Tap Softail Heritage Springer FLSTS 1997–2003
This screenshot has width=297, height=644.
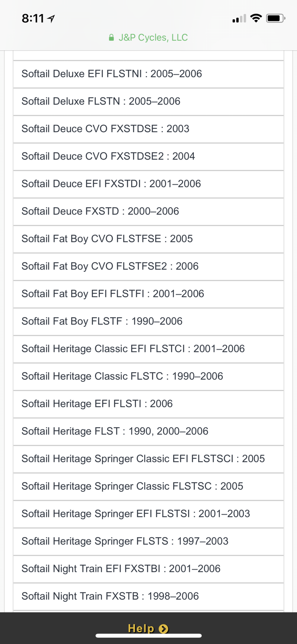(x=148, y=541)
